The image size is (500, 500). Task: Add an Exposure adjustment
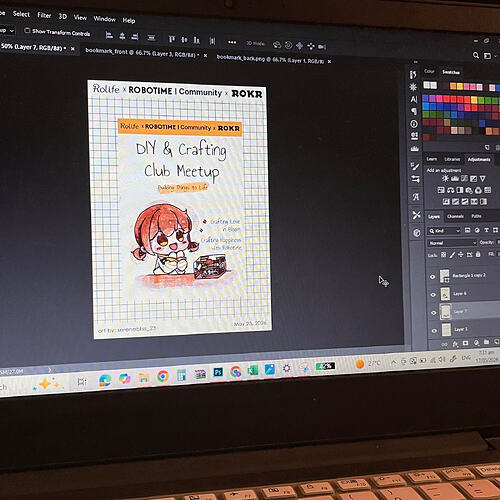click(x=473, y=179)
